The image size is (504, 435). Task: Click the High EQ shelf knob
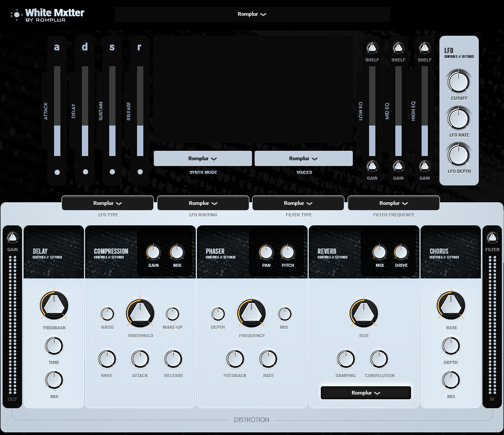coord(425,48)
